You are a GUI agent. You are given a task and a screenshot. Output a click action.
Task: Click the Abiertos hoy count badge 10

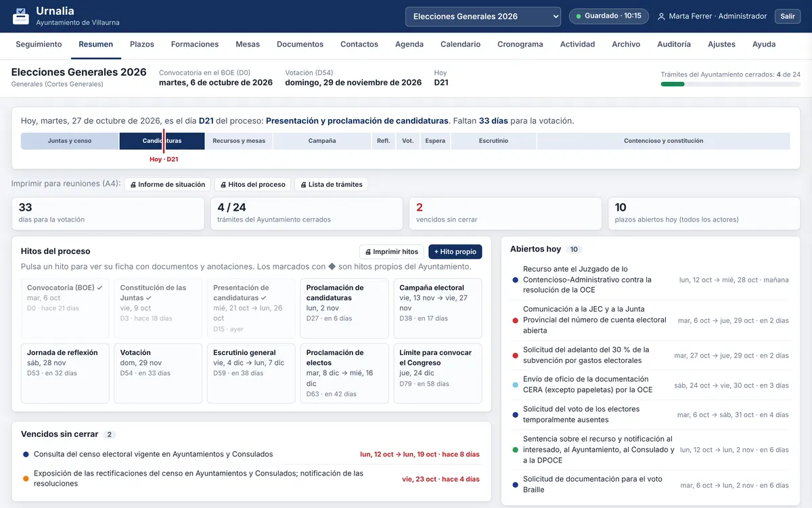coord(574,249)
